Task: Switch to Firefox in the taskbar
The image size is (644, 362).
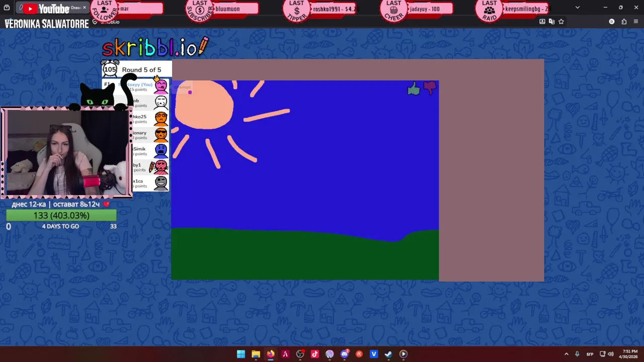Action: [x=271, y=354]
